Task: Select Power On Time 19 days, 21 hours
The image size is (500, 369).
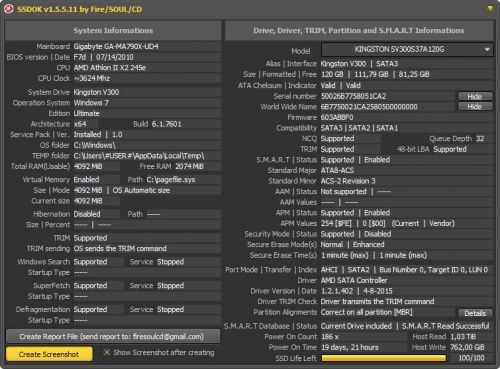Action: (x=350, y=347)
